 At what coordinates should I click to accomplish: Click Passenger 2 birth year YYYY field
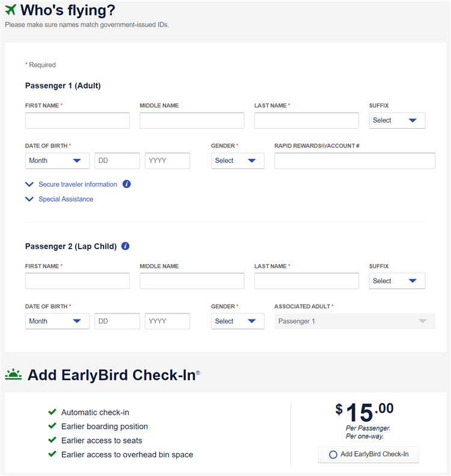click(167, 321)
